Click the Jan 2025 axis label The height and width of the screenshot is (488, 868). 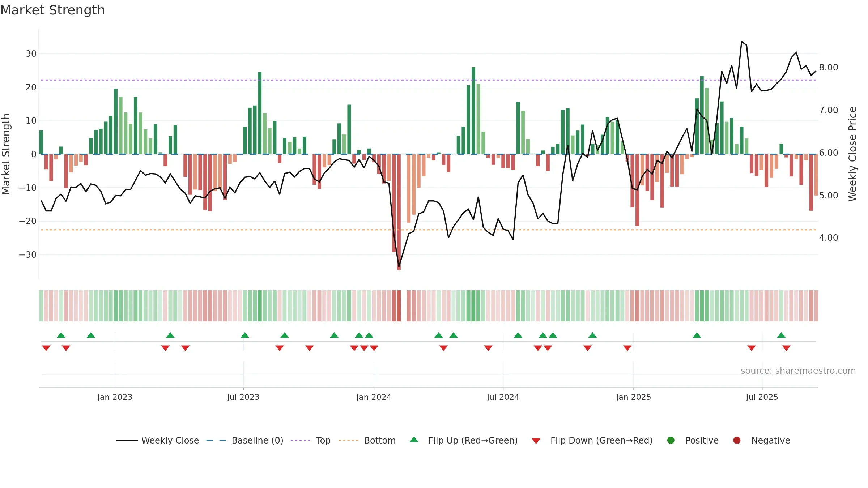pyautogui.click(x=633, y=397)
